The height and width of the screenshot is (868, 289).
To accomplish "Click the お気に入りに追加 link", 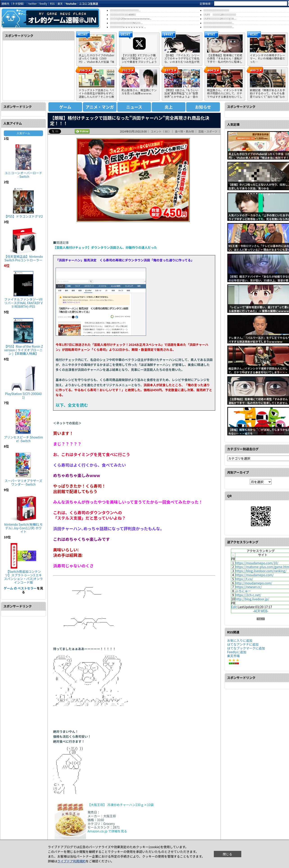I will click(239, 641).
